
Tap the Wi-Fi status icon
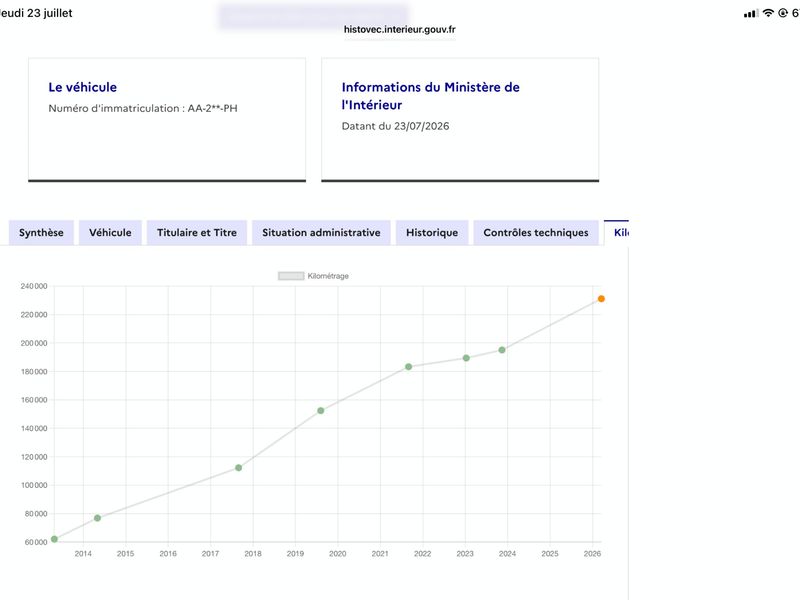point(768,13)
